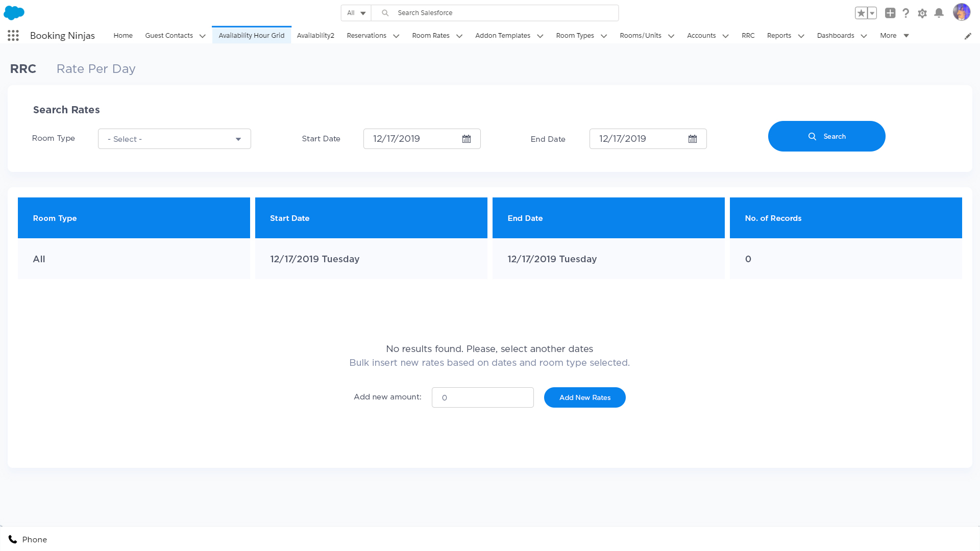
Task: Add page to Favorites star icon
Action: tap(861, 13)
